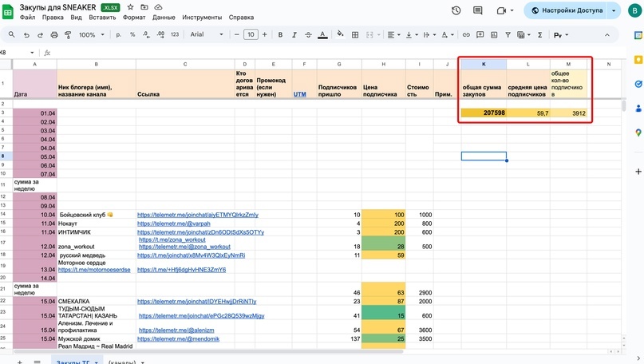The image size is (644, 364).
Task: Open the text color picker
Action: coord(322,35)
